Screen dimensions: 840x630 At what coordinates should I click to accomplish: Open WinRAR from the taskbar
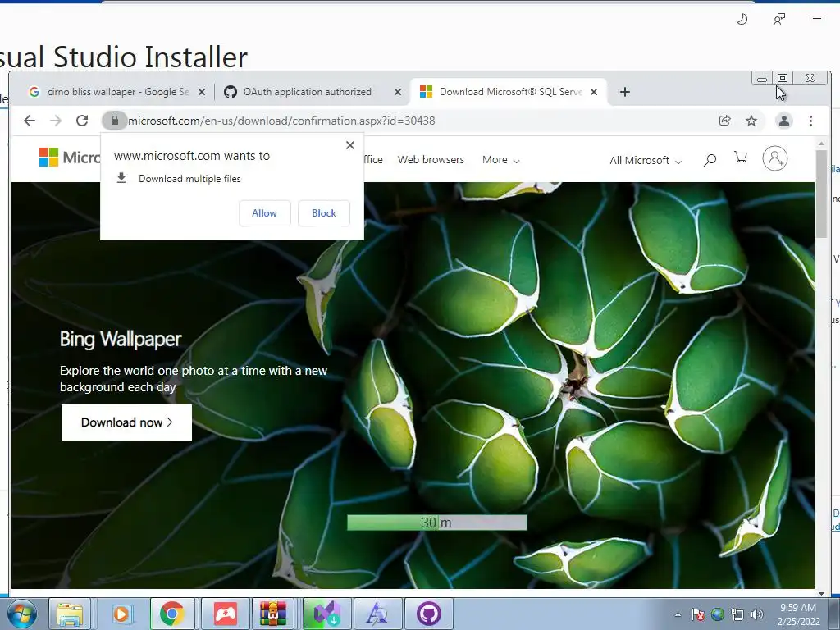[273, 614]
